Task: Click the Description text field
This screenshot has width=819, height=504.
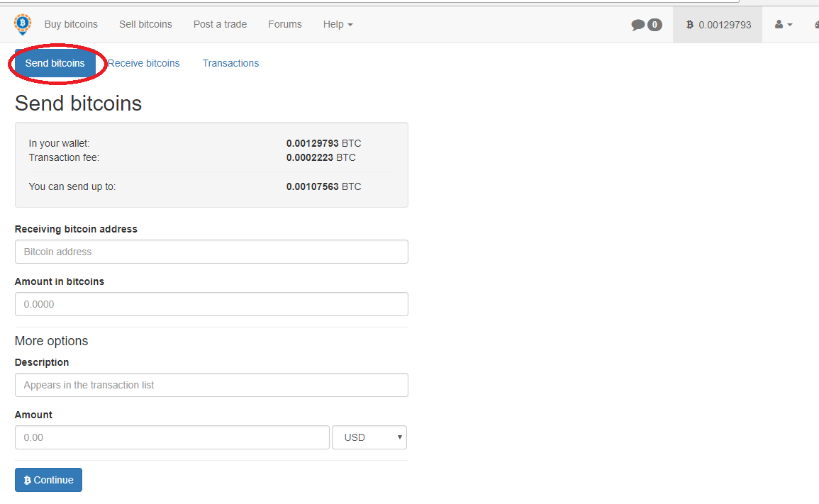Action: pos(211,385)
